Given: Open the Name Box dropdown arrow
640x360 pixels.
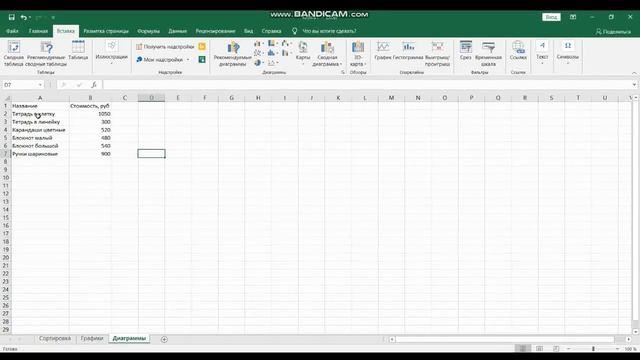Looking at the screenshot, I should tap(40, 85).
